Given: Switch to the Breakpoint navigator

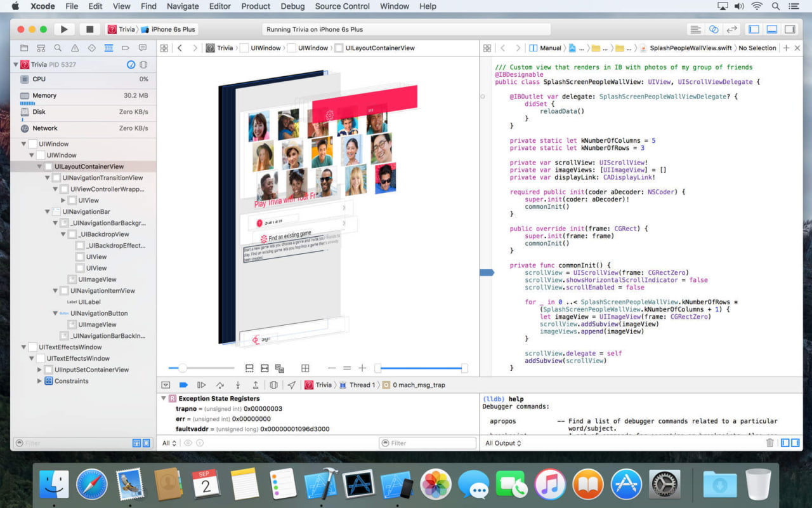Looking at the screenshot, I should (126, 48).
